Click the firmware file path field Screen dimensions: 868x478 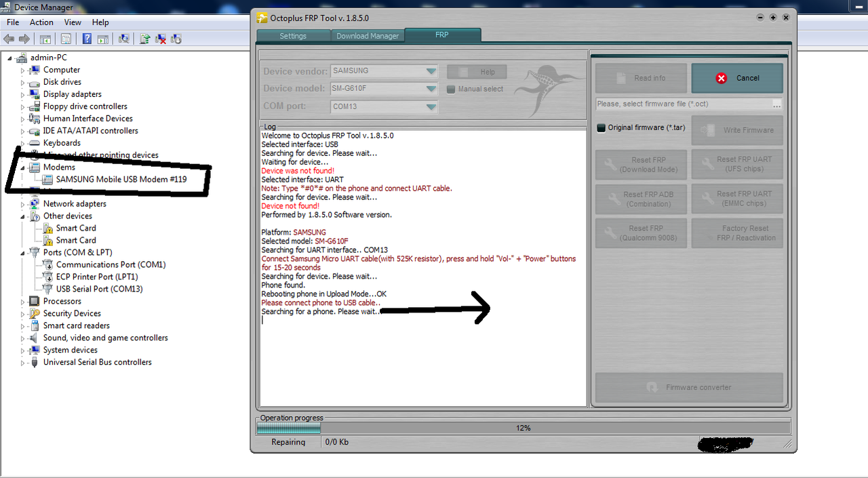[683, 104]
